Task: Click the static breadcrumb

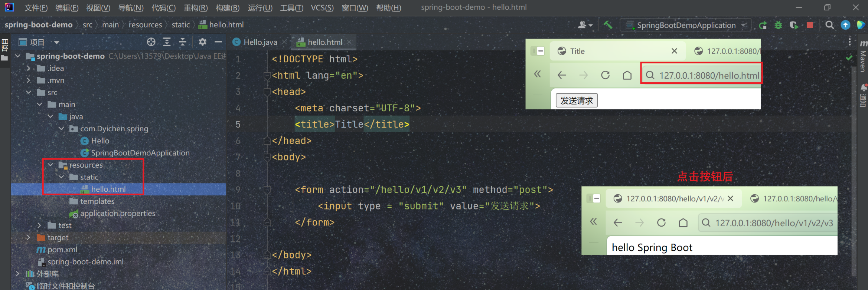Action: [x=180, y=25]
